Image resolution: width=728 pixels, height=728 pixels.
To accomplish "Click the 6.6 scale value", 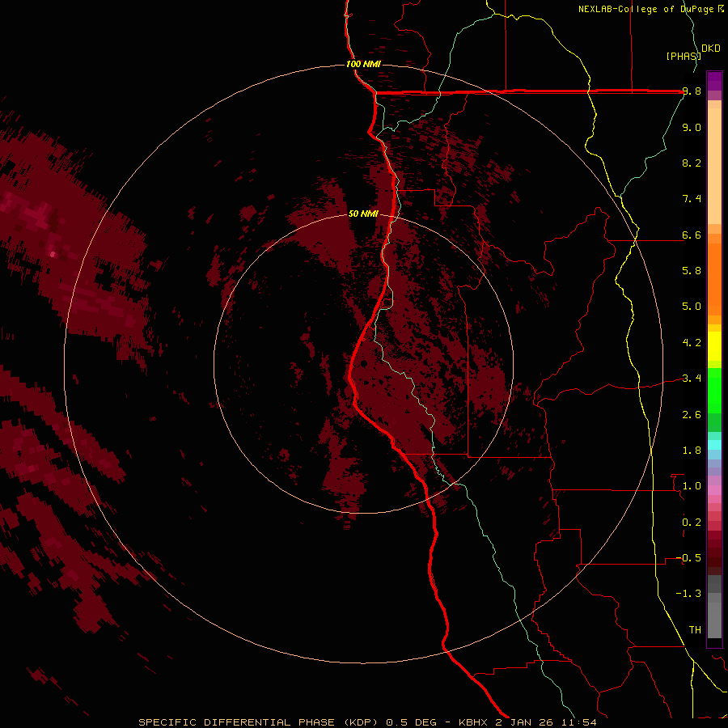I will coord(692,235).
